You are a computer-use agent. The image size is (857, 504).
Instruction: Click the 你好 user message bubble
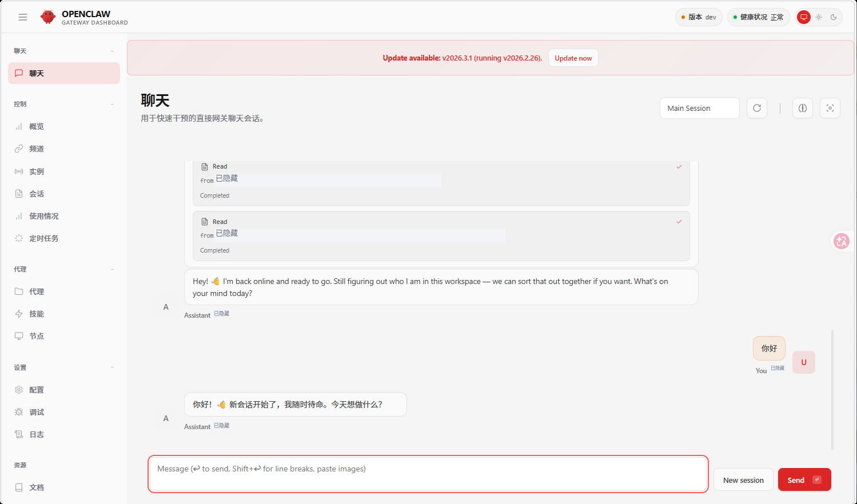pyautogui.click(x=769, y=348)
